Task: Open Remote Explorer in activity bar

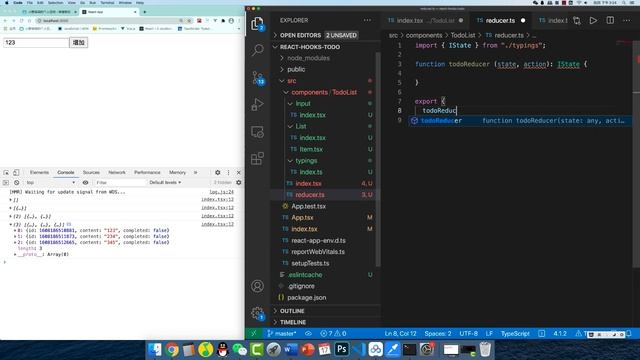Action: pyautogui.click(x=258, y=132)
